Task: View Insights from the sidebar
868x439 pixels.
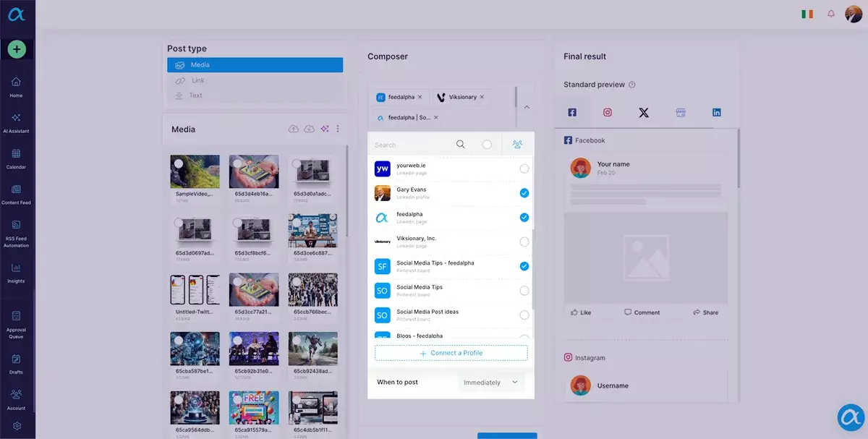Action: 16,272
